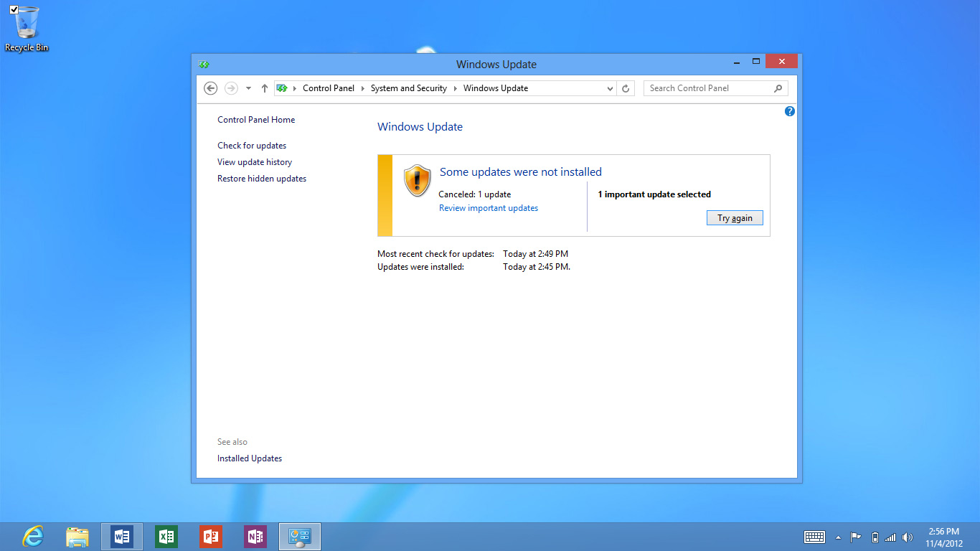Select Control Panel taskbar button
The height and width of the screenshot is (551, 980).
coord(299,537)
